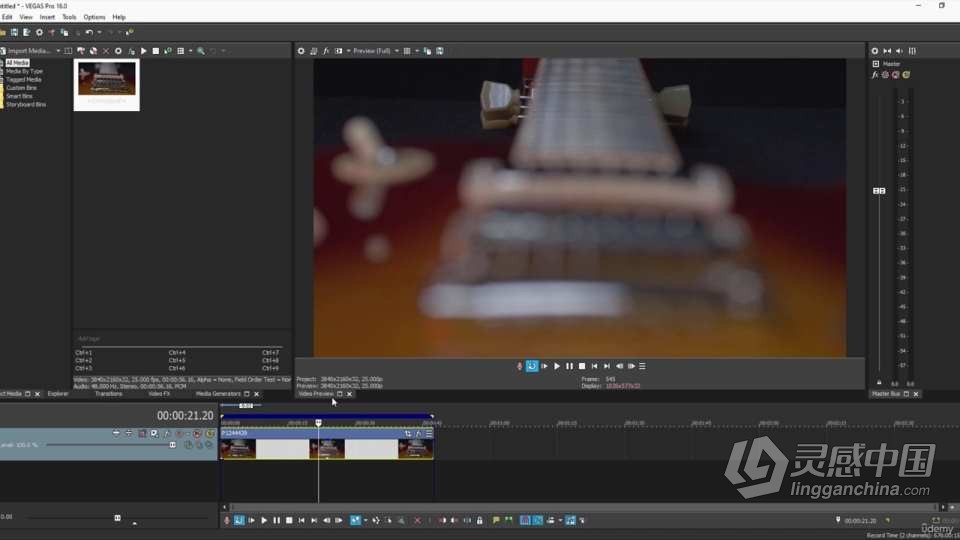
Task: Adjust the video track Level slider
Action: click(x=172, y=445)
